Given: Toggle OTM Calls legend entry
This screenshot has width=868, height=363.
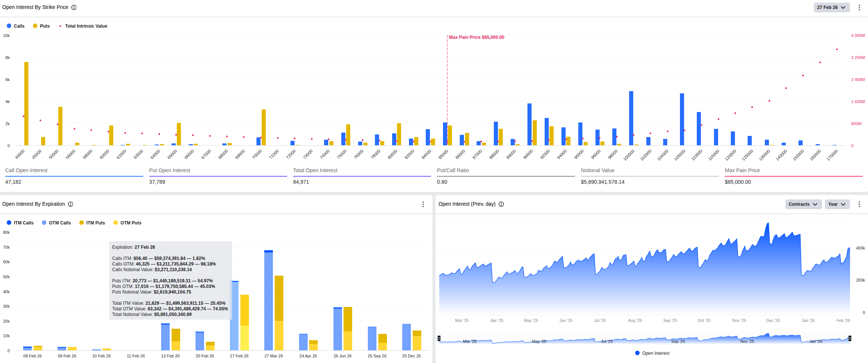Looking at the screenshot, I should pyautogui.click(x=56, y=223).
